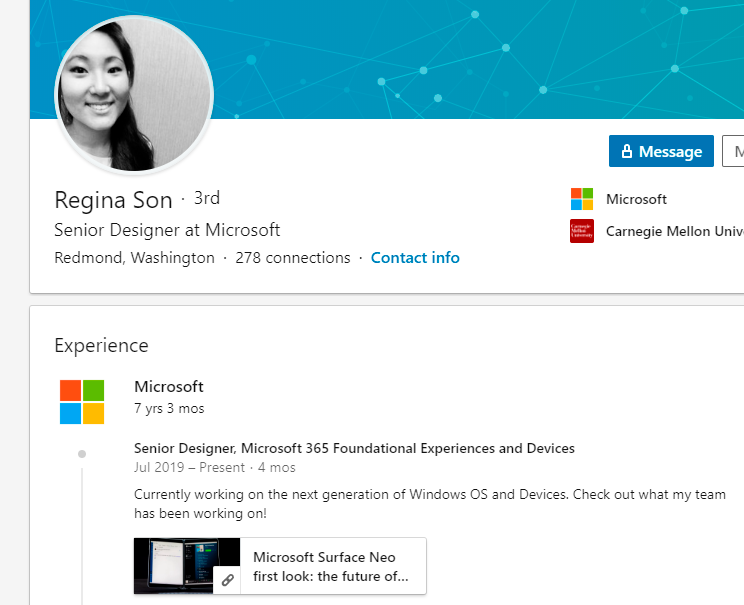744x605 pixels.
Task: Open the 'Microsoft Surface Neo first look' link title
Action: point(331,567)
